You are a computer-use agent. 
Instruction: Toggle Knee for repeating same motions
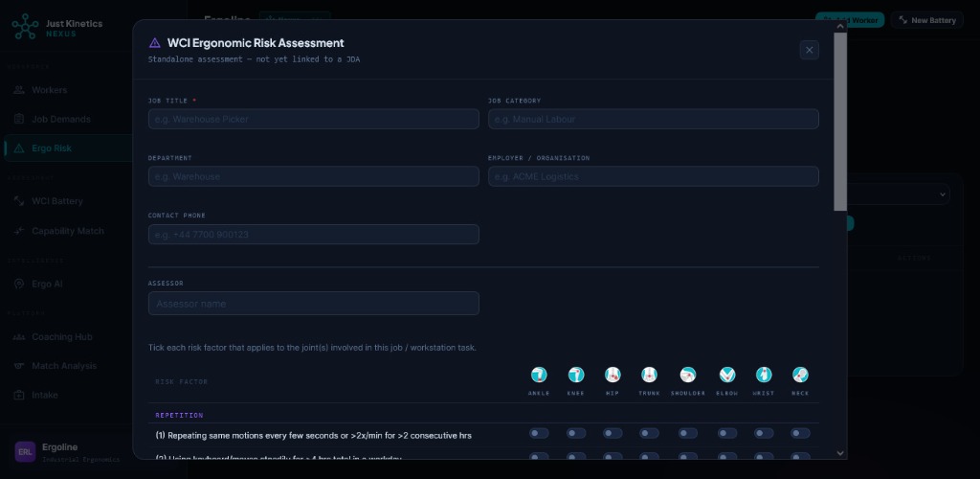(575, 433)
